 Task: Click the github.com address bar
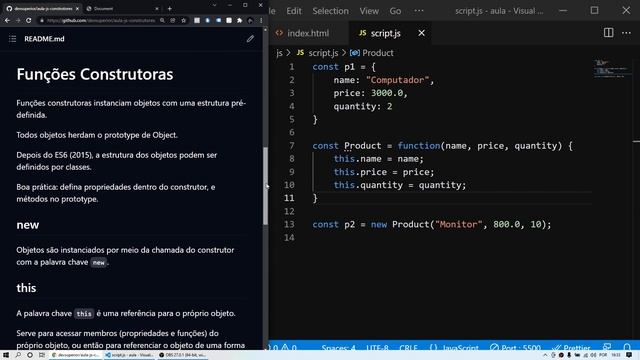[100, 20]
